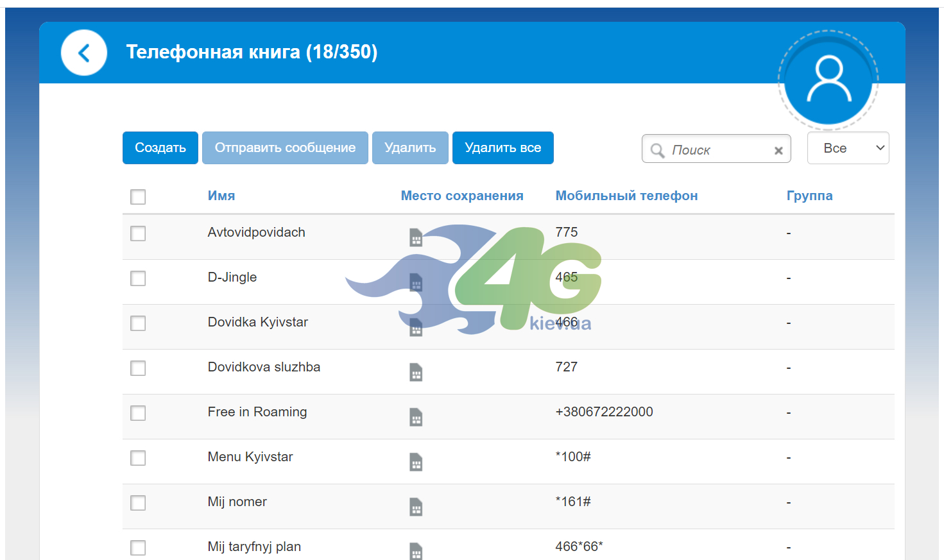
Task: Open the Avtovidpovidach contact name
Action: pos(257,232)
